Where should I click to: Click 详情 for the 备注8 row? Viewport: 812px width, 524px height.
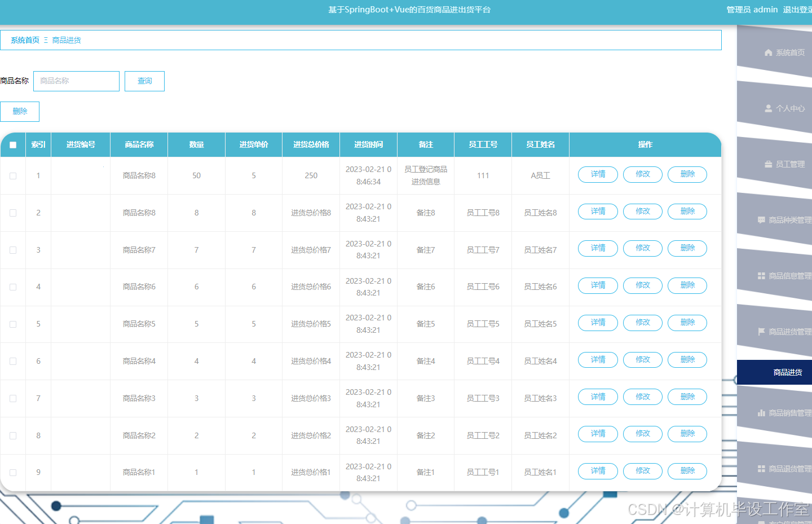(x=598, y=212)
